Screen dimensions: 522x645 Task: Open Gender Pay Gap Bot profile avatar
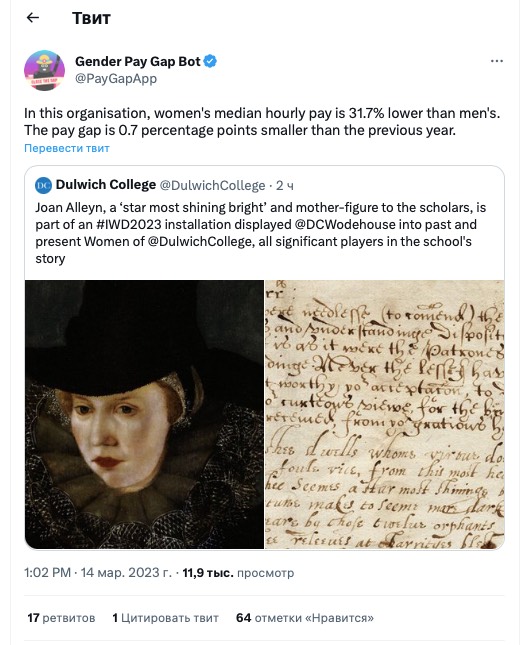click(44, 70)
